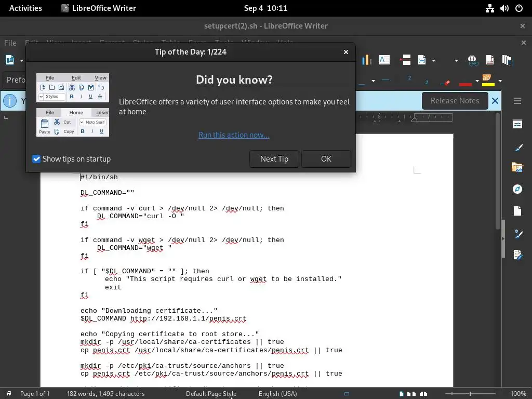Click the New document icon
Image resolution: width=532 pixels, height=399 pixels.
[x=10, y=60]
